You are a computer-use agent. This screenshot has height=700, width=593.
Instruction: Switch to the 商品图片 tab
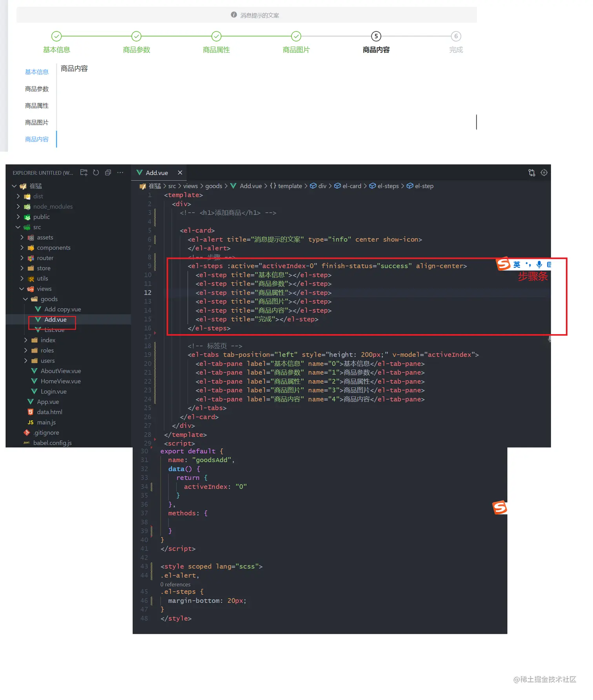[37, 123]
